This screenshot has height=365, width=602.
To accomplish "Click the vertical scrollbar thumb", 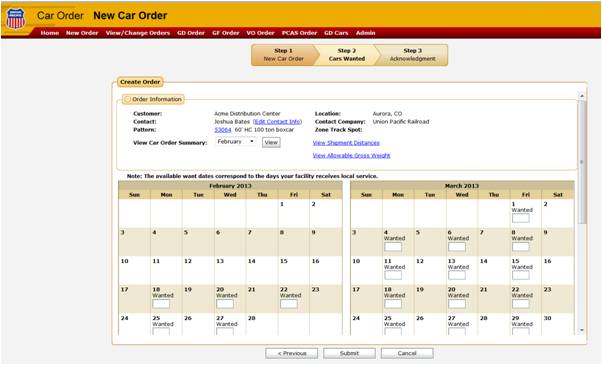I will coord(582,162).
